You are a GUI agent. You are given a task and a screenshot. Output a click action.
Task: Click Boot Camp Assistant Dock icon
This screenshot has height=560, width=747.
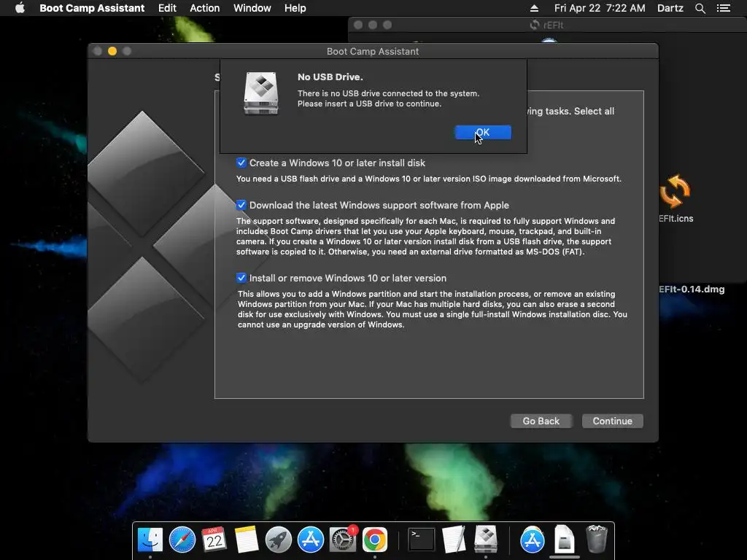[486, 539]
